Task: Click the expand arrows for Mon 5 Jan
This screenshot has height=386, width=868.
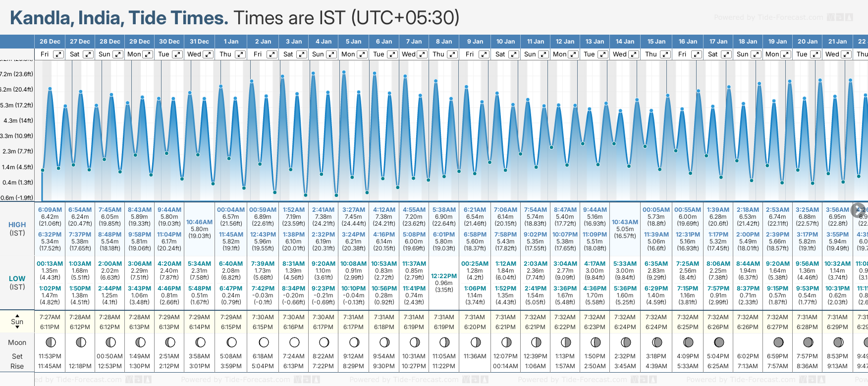Action: 362,54
